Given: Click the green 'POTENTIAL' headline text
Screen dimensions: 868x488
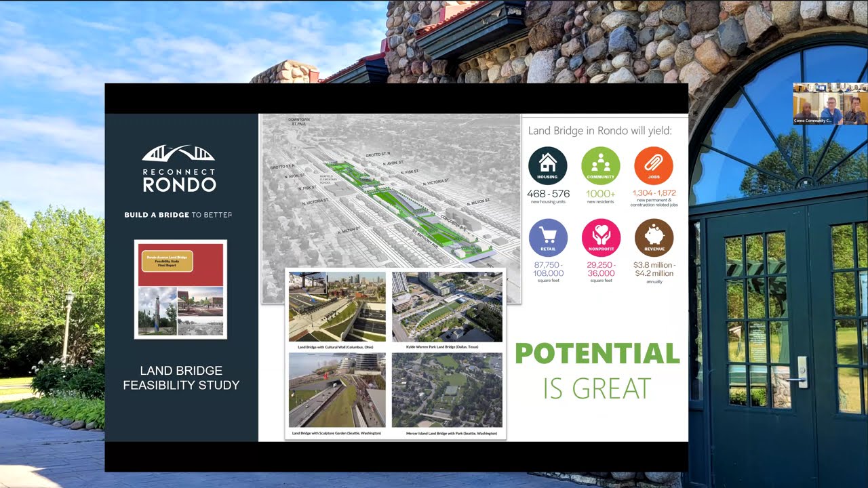Looking at the screenshot, I should 597,353.
